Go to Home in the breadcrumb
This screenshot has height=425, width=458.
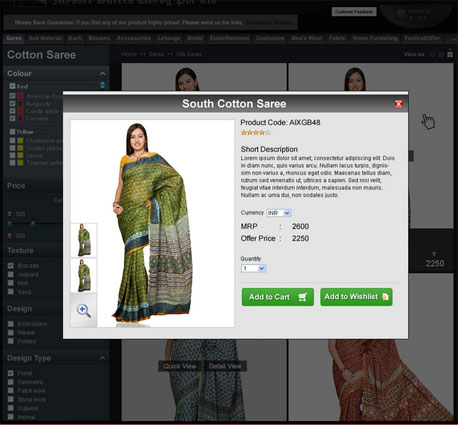coord(129,54)
